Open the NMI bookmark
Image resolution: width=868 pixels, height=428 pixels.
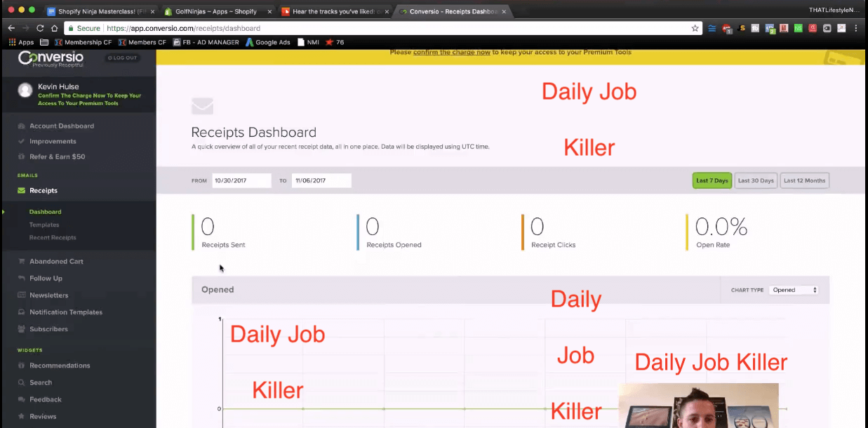308,42
